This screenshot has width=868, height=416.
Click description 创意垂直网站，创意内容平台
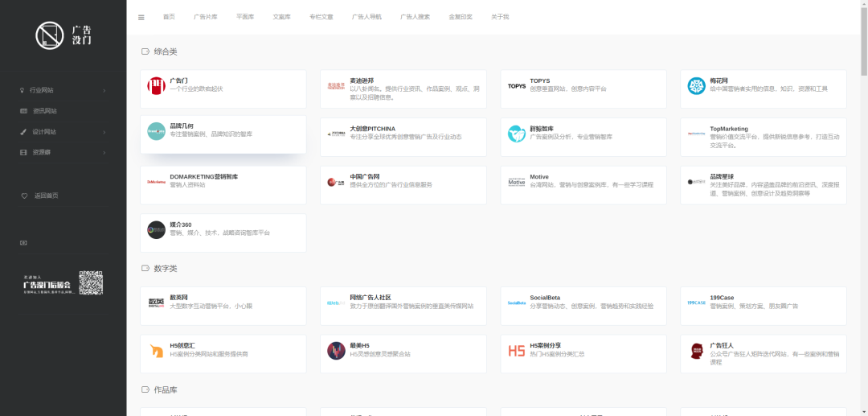pyautogui.click(x=568, y=89)
